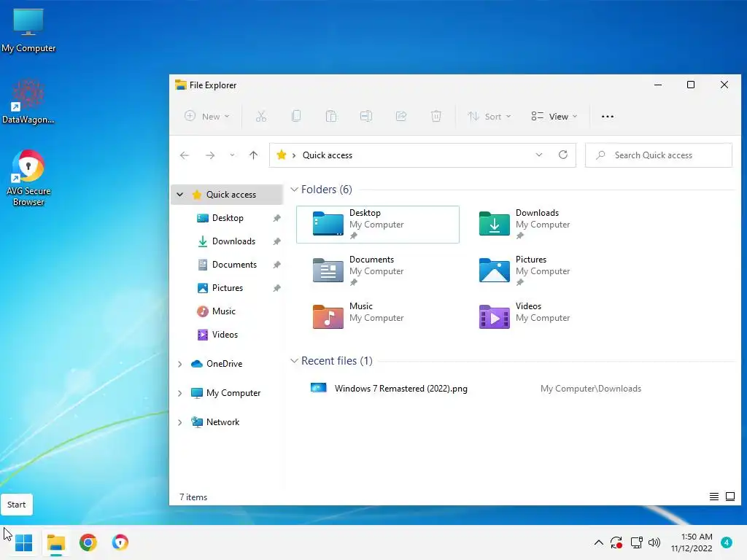Viewport: 747px width, 560px height.
Task: Click the Rename icon in the toolbar
Action: (366, 116)
